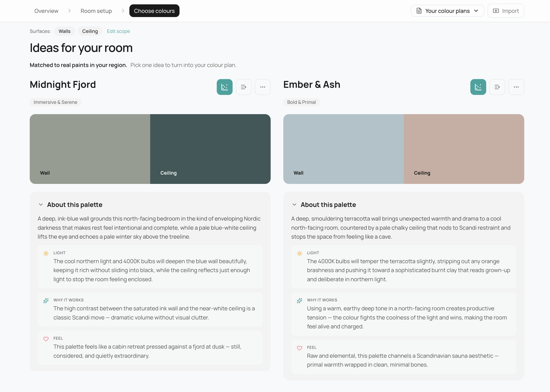Click the Edit scope link

pyautogui.click(x=118, y=31)
